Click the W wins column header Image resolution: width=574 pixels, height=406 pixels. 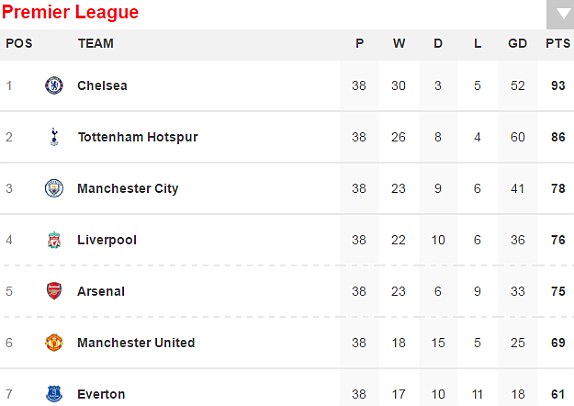point(399,44)
